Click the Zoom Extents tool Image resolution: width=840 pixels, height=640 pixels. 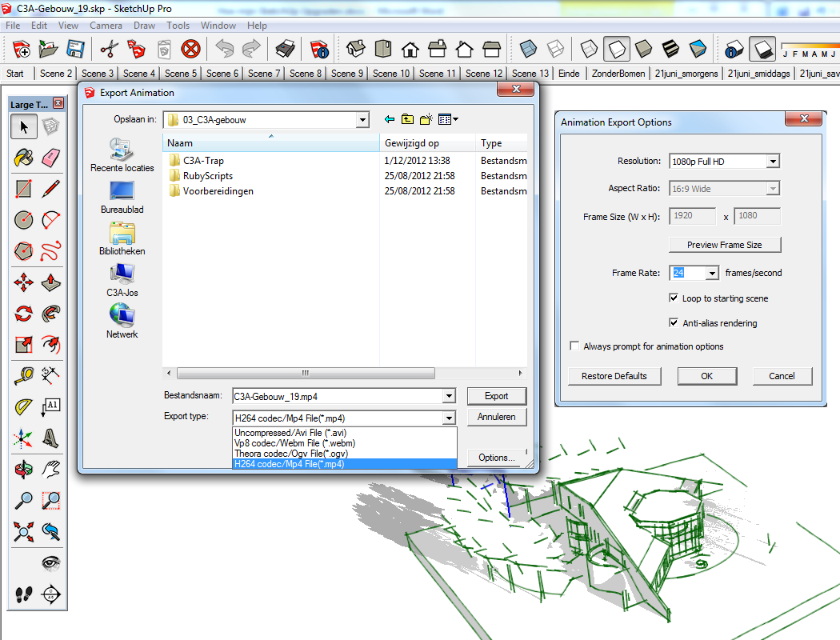click(x=23, y=531)
